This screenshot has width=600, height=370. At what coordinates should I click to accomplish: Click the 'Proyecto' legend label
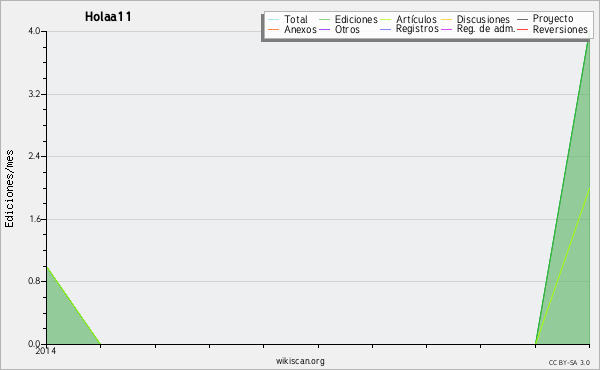click(553, 19)
